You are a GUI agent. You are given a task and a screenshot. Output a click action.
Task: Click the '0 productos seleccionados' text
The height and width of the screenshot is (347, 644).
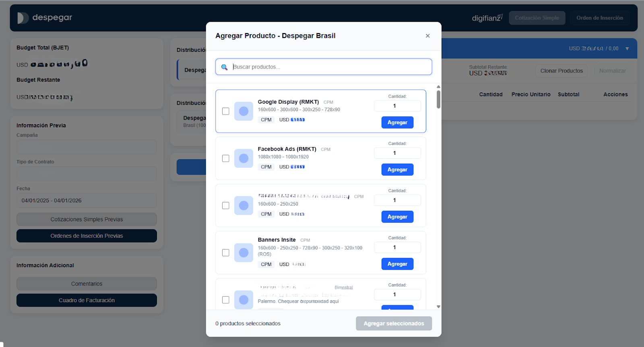point(248,324)
